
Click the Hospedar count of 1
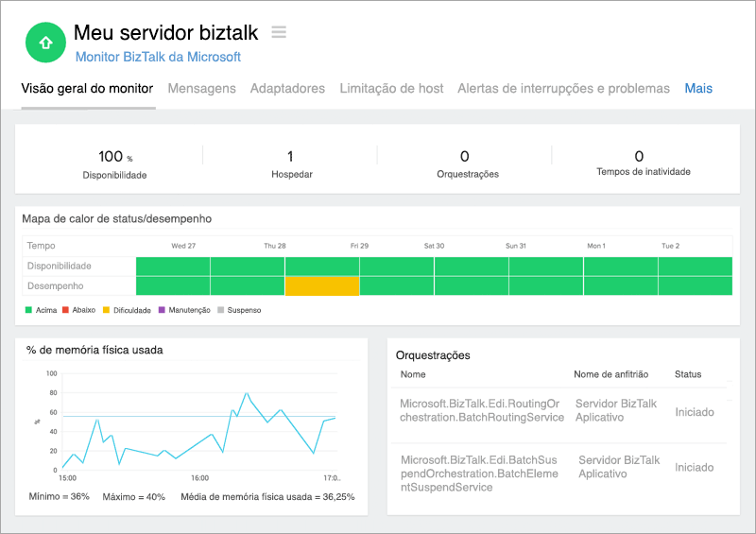pyautogui.click(x=290, y=156)
